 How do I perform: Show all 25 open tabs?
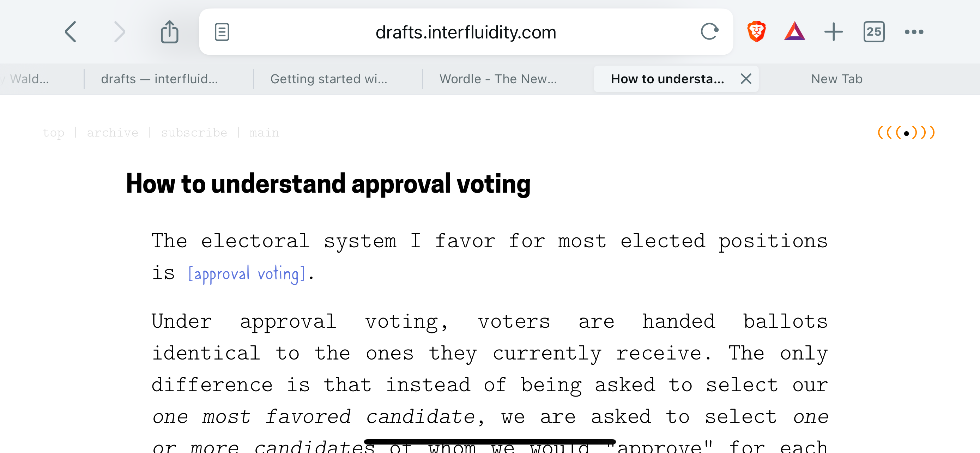(874, 32)
